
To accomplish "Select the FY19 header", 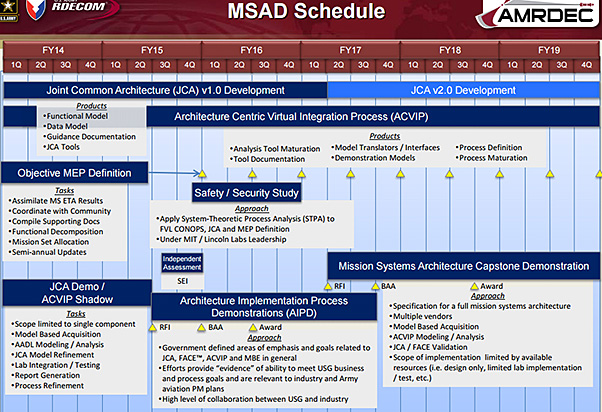I will pyautogui.click(x=549, y=50).
